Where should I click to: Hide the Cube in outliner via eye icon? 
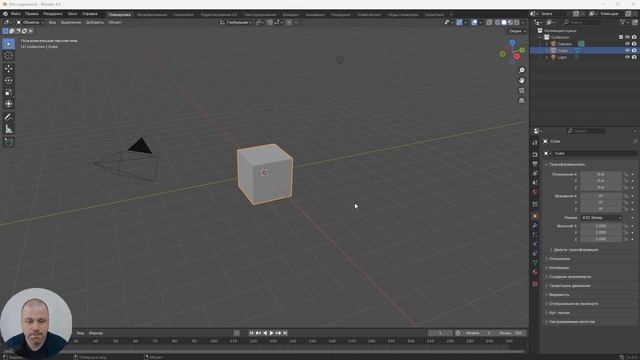click(627, 50)
